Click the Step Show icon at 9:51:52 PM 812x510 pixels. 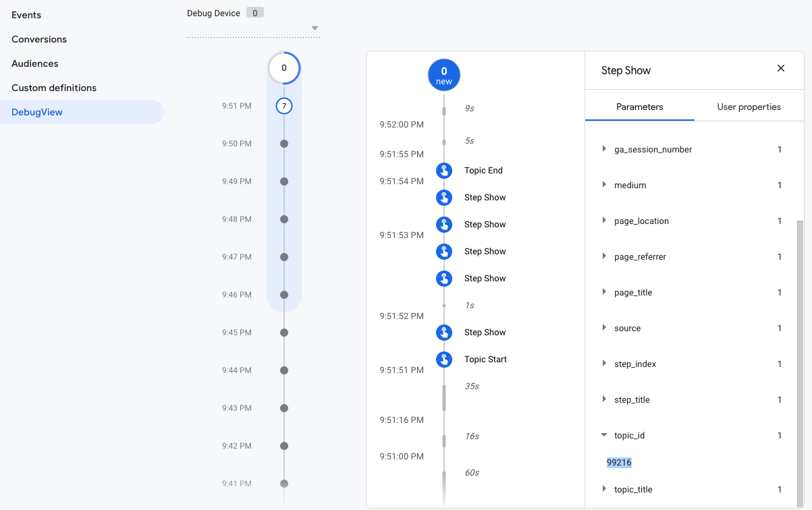coord(443,333)
